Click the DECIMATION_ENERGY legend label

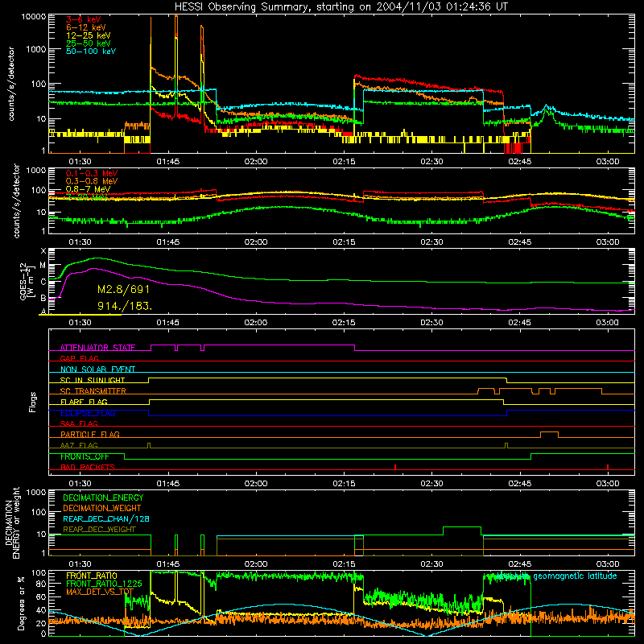click(x=103, y=497)
